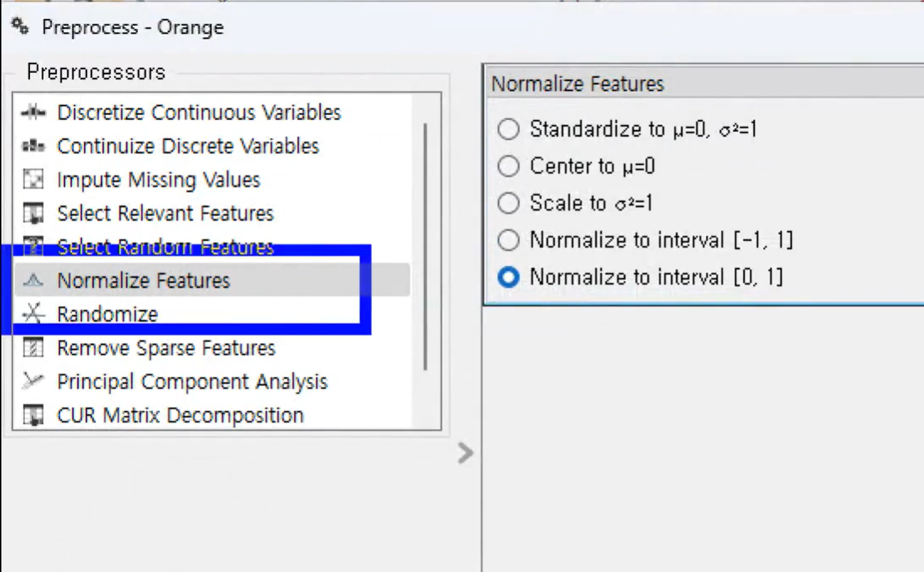Click the Continuize Discrete Variables icon
This screenshot has height=572, width=924.
coord(33,146)
